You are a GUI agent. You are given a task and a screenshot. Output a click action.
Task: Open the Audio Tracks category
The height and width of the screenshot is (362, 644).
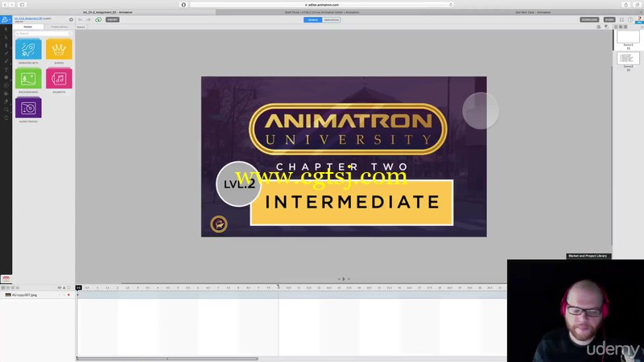pos(28,108)
